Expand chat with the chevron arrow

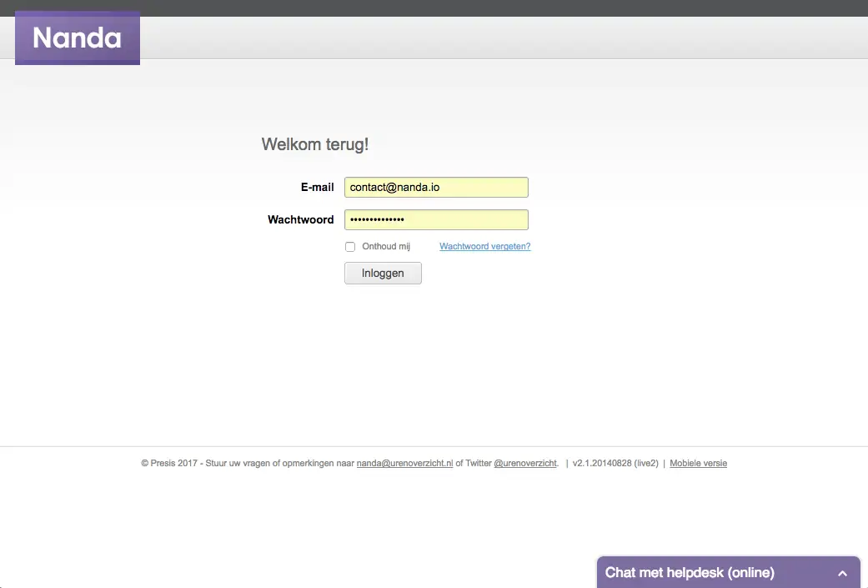click(842, 574)
